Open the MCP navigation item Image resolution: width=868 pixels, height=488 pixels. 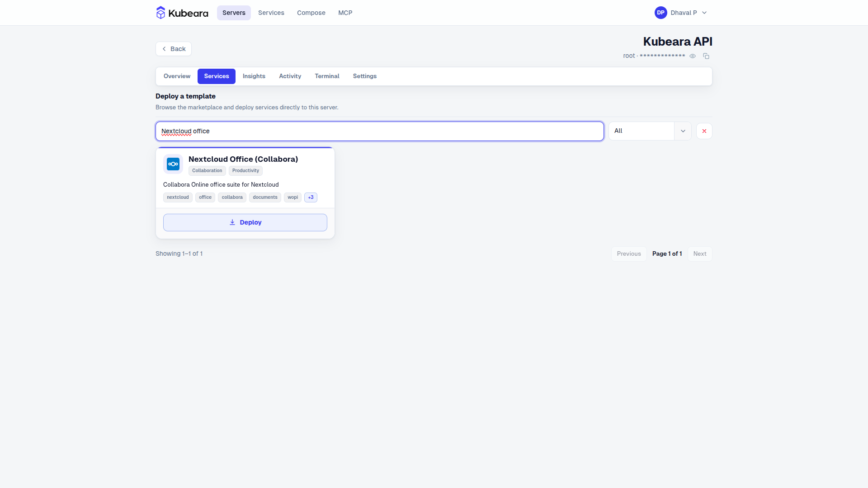345,13
